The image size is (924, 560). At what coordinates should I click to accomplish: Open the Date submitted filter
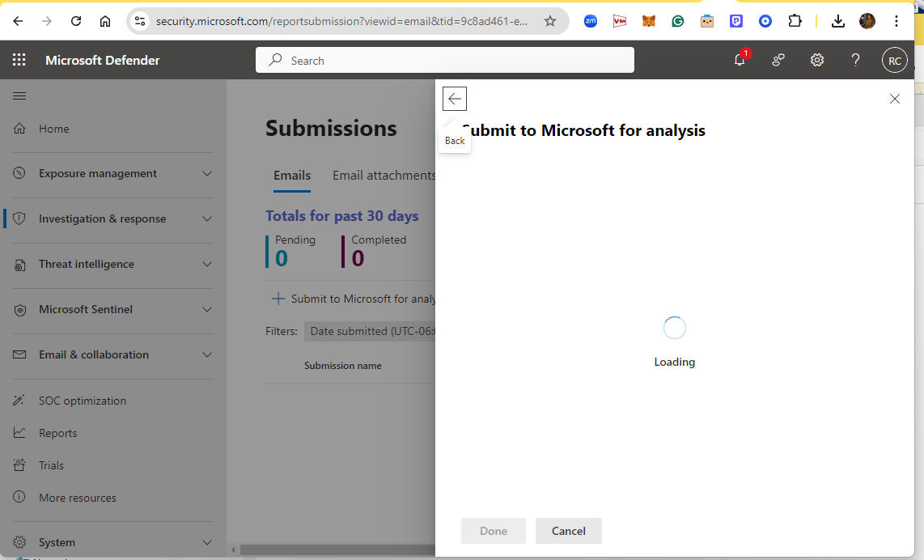(x=370, y=331)
